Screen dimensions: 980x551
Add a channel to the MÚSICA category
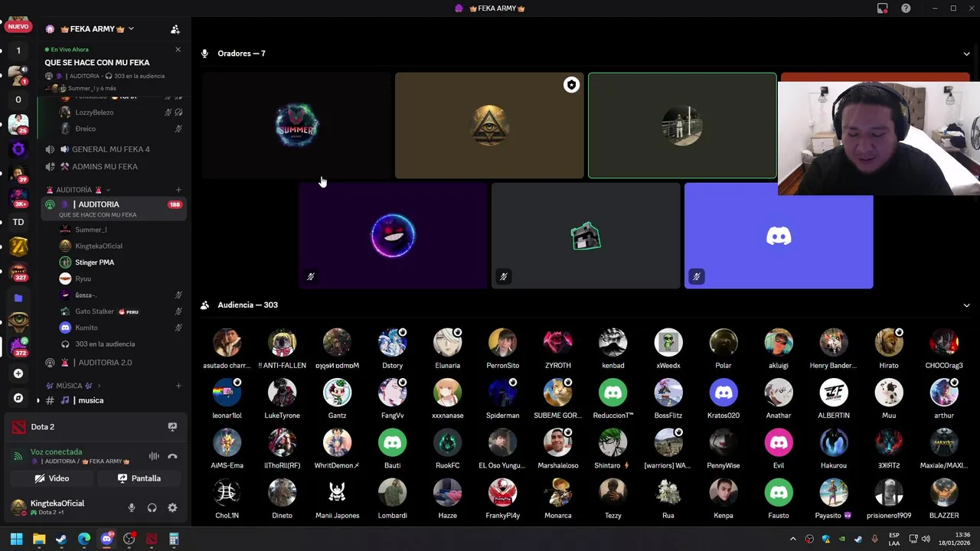click(178, 386)
